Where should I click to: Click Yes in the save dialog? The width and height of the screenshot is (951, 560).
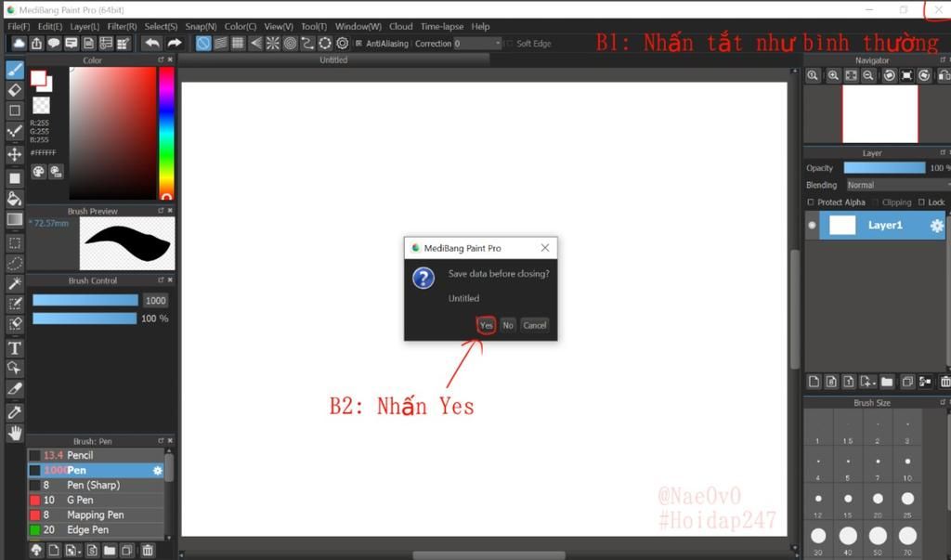coord(487,325)
